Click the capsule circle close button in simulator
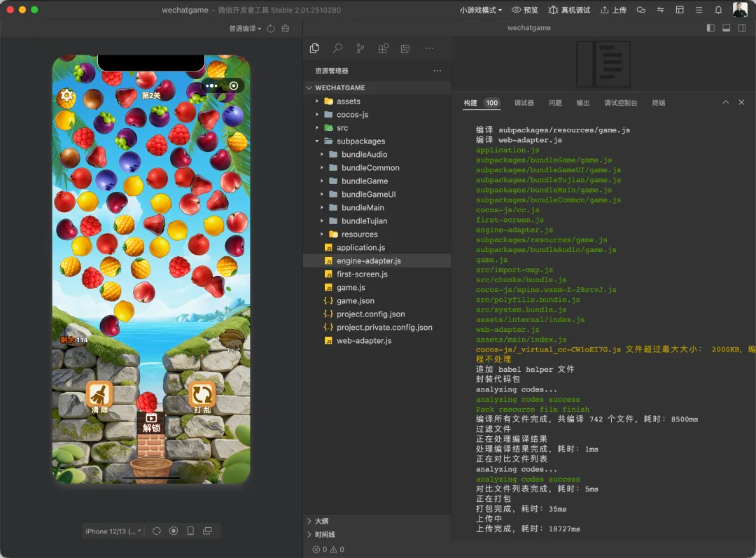Image resolution: width=756 pixels, height=558 pixels. pos(234,86)
